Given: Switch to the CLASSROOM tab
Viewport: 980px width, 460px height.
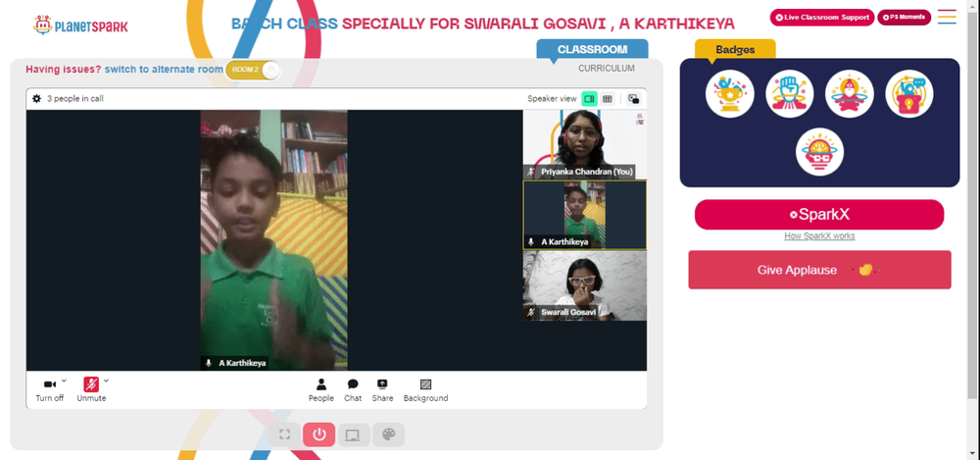Looking at the screenshot, I should tap(593, 49).
